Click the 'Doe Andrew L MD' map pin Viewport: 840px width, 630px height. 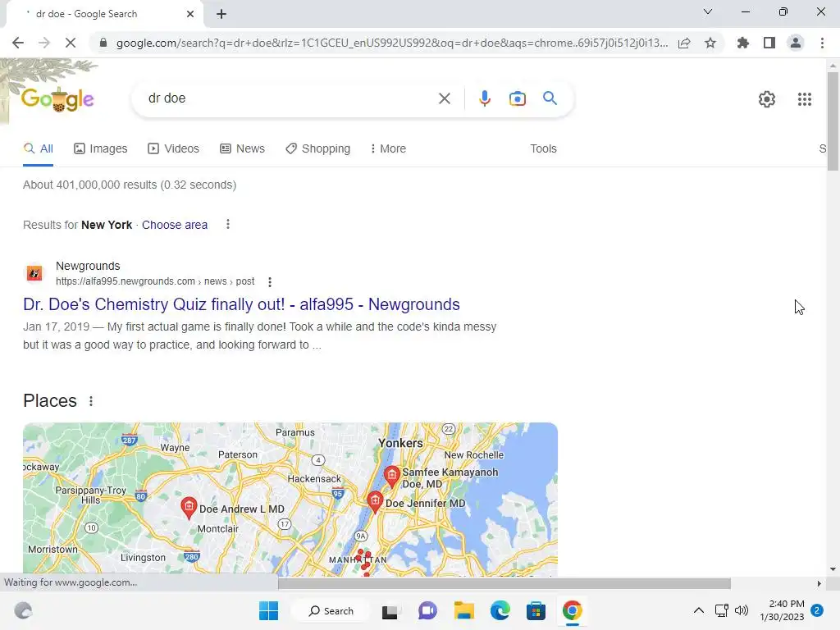tap(188, 507)
